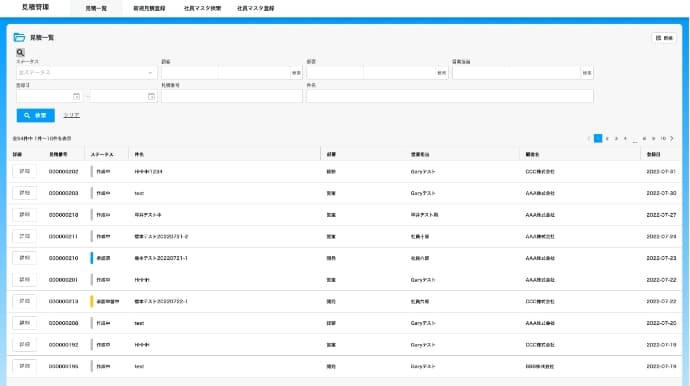
Task: Click the ステータス column header in table
Action: pos(102,154)
